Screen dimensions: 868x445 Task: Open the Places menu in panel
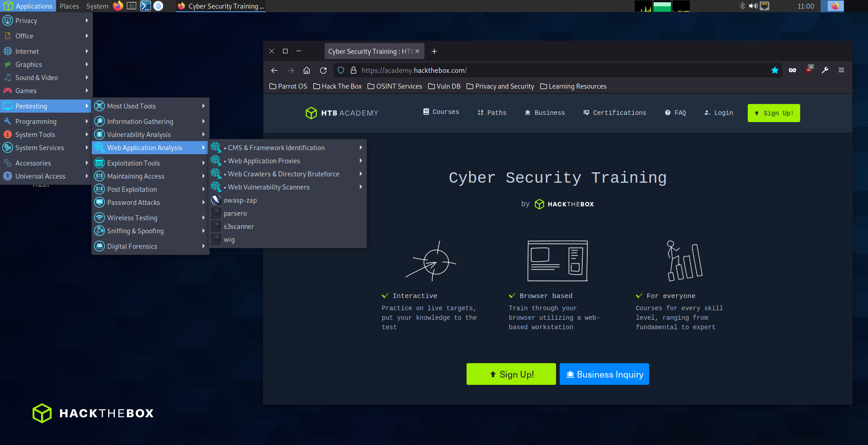click(x=69, y=6)
